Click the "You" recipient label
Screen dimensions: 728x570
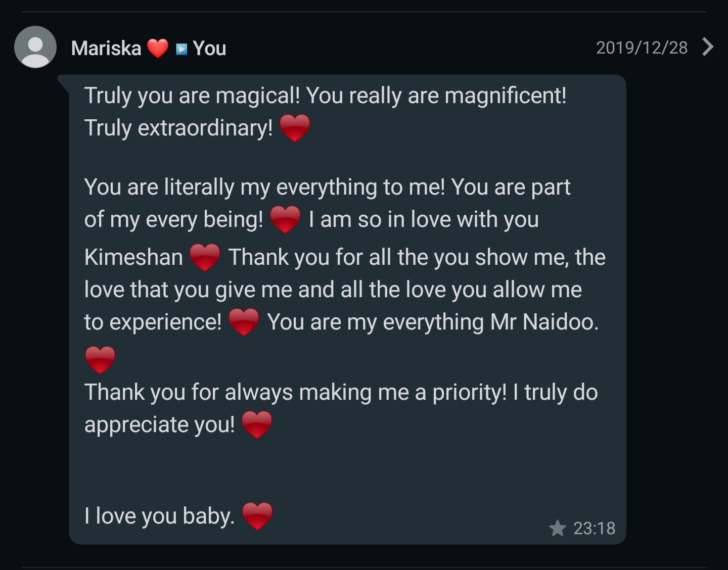pyautogui.click(x=209, y=49)
